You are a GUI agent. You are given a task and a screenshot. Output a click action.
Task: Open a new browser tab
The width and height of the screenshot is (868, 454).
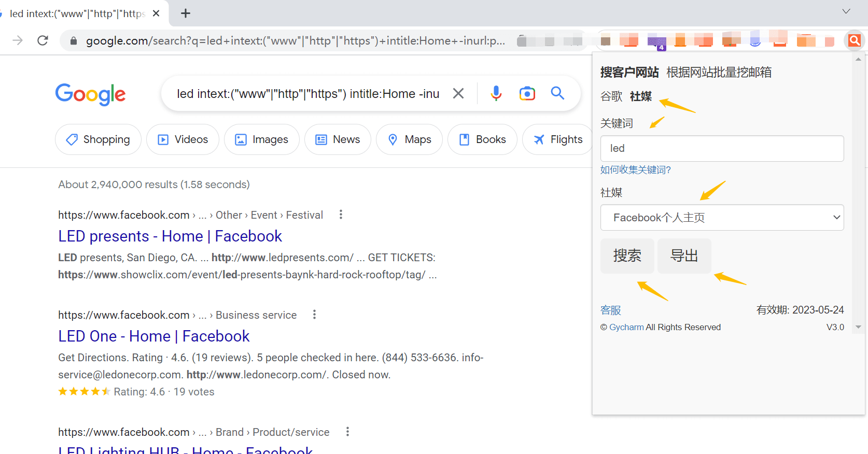point(185,13)
